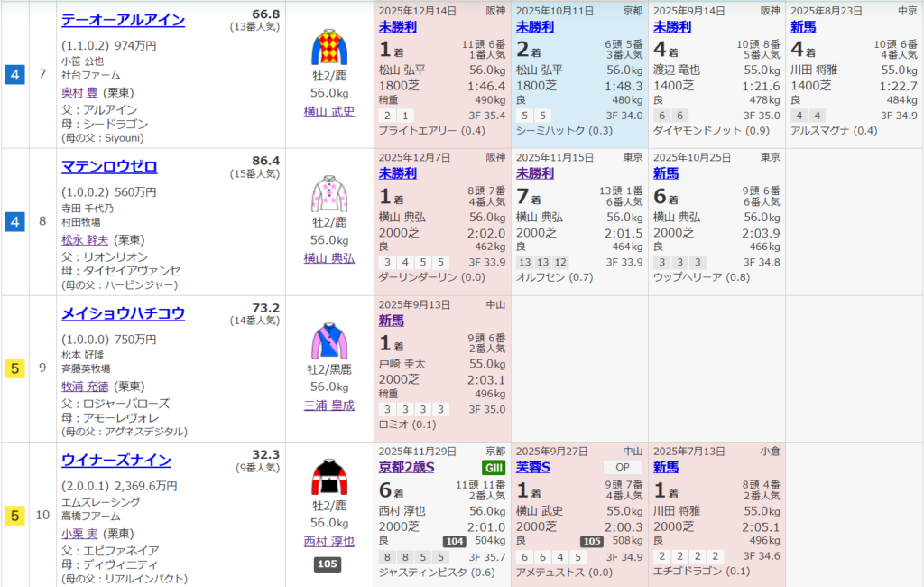
Task: Click the 105 rating badge below 西村 淳也
Action: (x=328, y=564)
